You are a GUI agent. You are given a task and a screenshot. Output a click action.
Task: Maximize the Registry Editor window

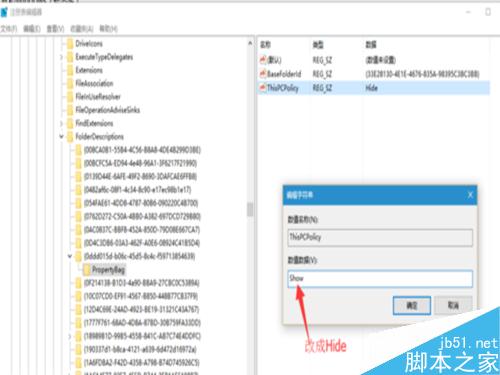[488, 12]
